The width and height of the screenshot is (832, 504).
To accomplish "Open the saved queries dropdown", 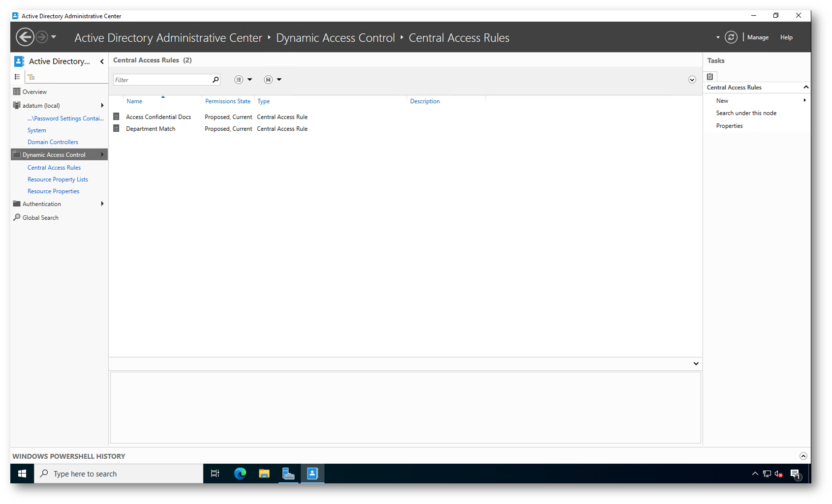I will tap(273, 80).
